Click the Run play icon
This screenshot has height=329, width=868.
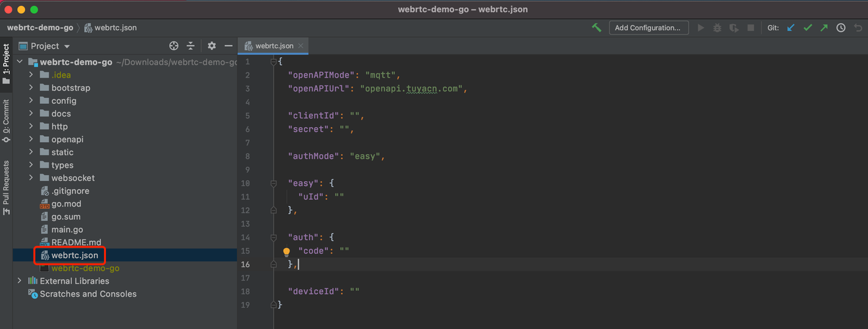pos(701,28)
